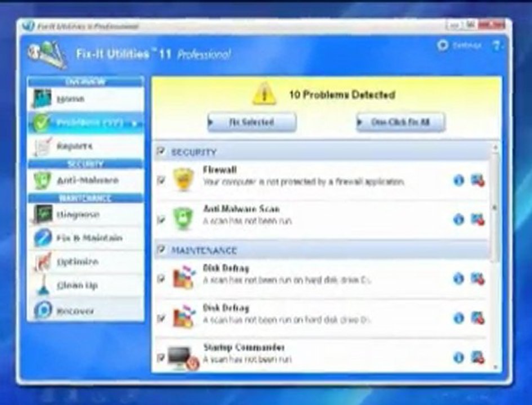Click ignore icon for Startup Commander row
Screen dimensions: 532x405
tap(478, 358)
